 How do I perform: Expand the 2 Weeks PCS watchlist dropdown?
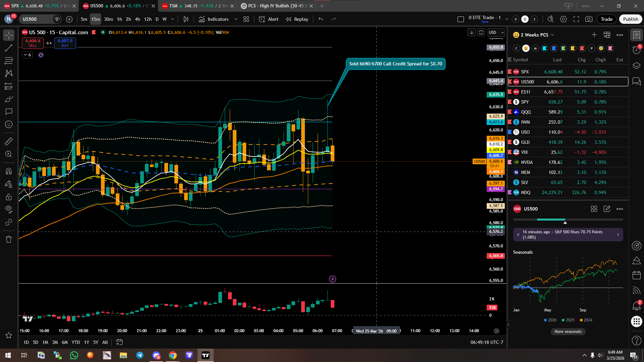pos(552,35)
